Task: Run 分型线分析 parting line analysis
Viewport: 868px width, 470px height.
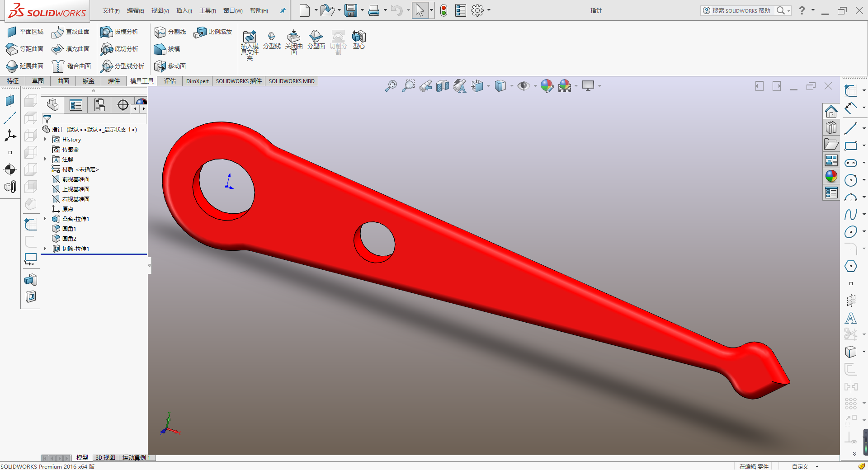Action: (x=122, y=66)
